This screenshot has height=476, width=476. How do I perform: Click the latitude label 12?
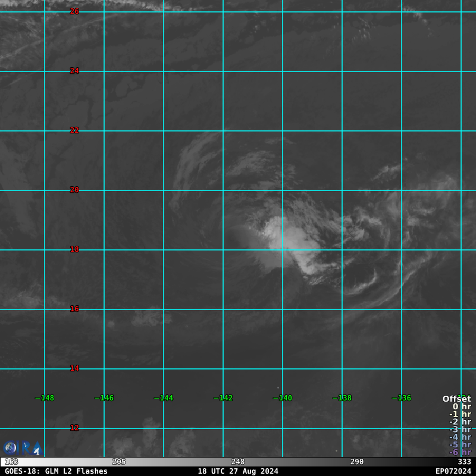(74, 428)
